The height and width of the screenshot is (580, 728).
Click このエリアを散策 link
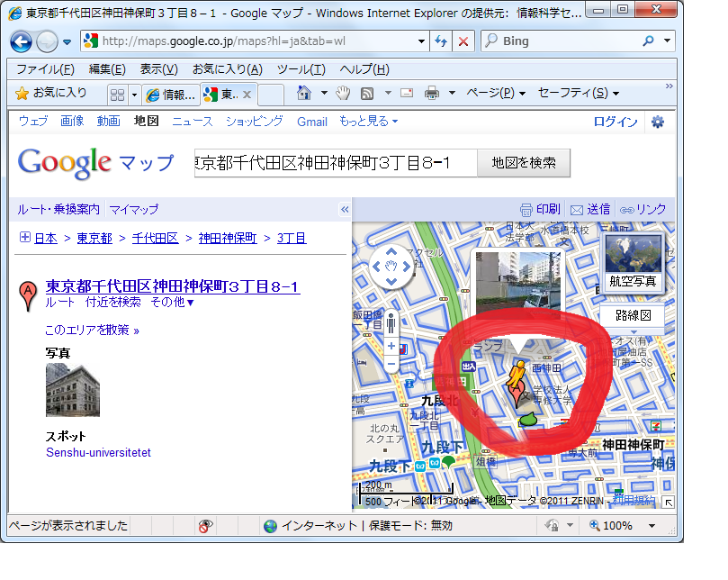point(92,331)
